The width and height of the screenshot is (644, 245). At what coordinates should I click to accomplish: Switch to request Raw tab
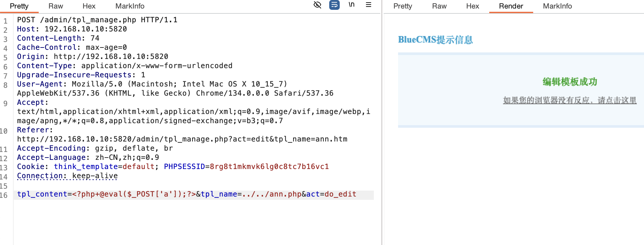point(56,6)
